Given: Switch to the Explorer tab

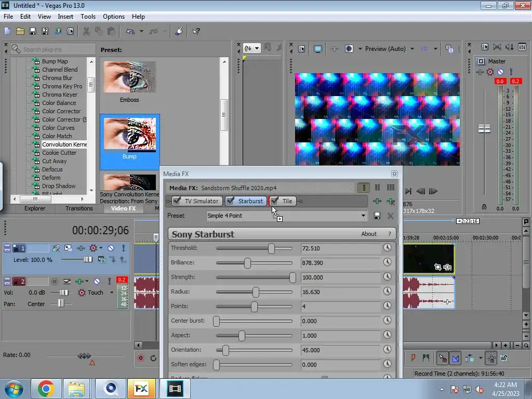Looking at the screenshot, I should [35, 208].
